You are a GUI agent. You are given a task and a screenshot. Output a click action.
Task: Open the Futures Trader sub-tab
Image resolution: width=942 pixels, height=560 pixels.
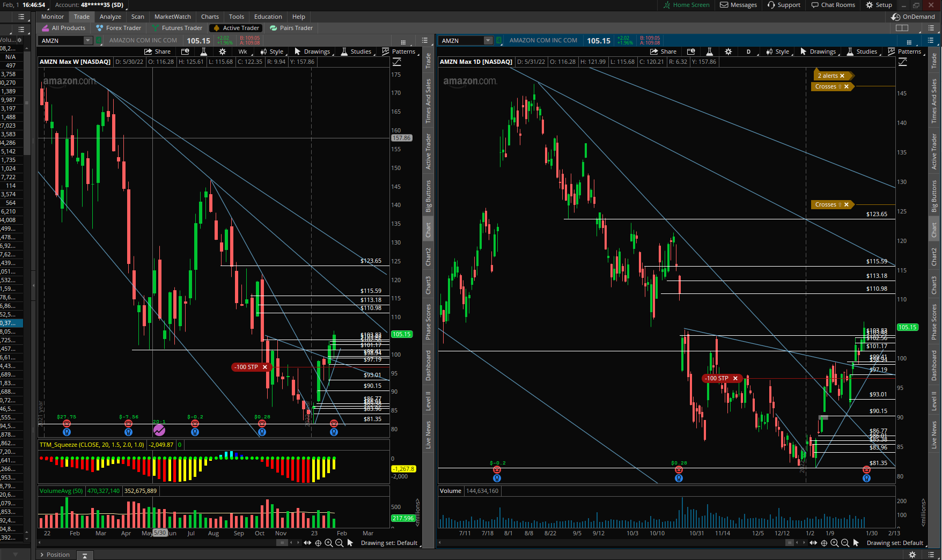point(178,28)
